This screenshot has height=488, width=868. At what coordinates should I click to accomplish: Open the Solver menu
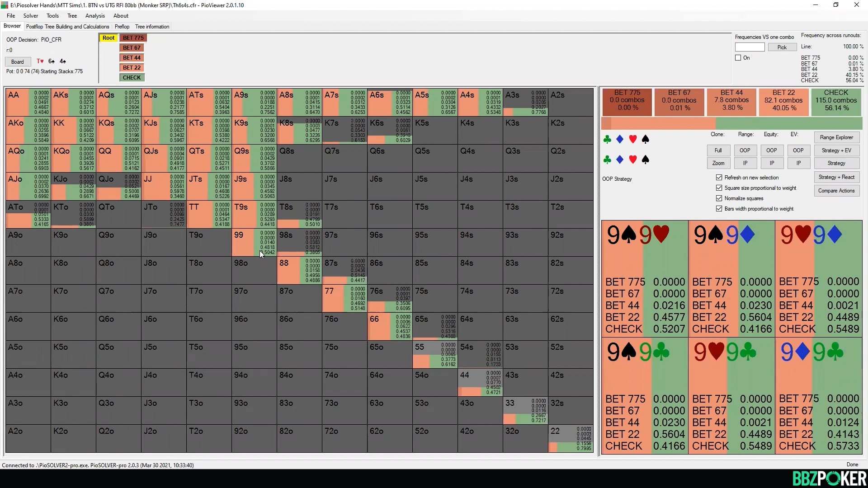point(31,16)
